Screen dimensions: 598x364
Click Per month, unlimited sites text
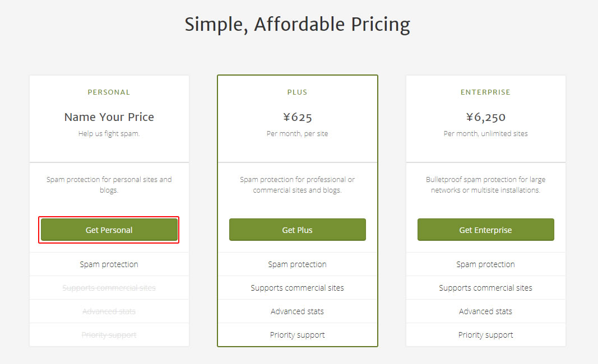coord(485,134)
